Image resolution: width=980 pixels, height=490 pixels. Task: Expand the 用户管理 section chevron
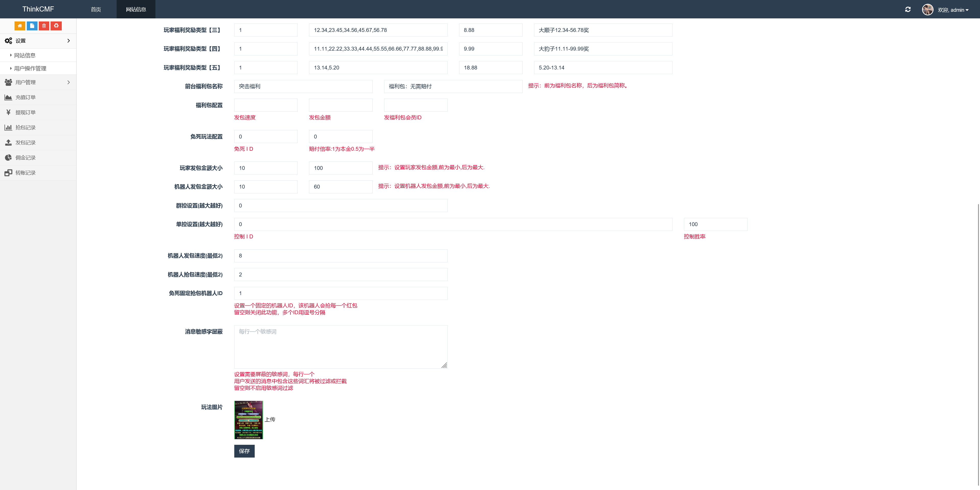pos(68,82)
